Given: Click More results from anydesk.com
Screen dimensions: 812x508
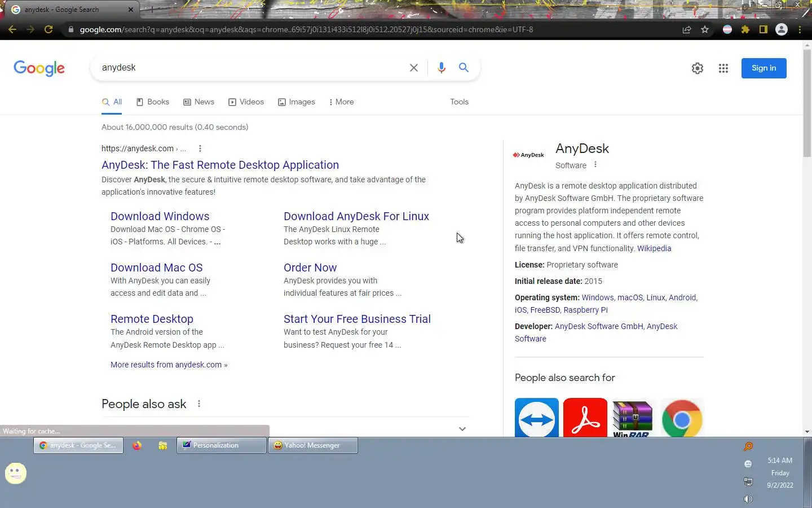Looking at the screenshot, I should point(169,365).
